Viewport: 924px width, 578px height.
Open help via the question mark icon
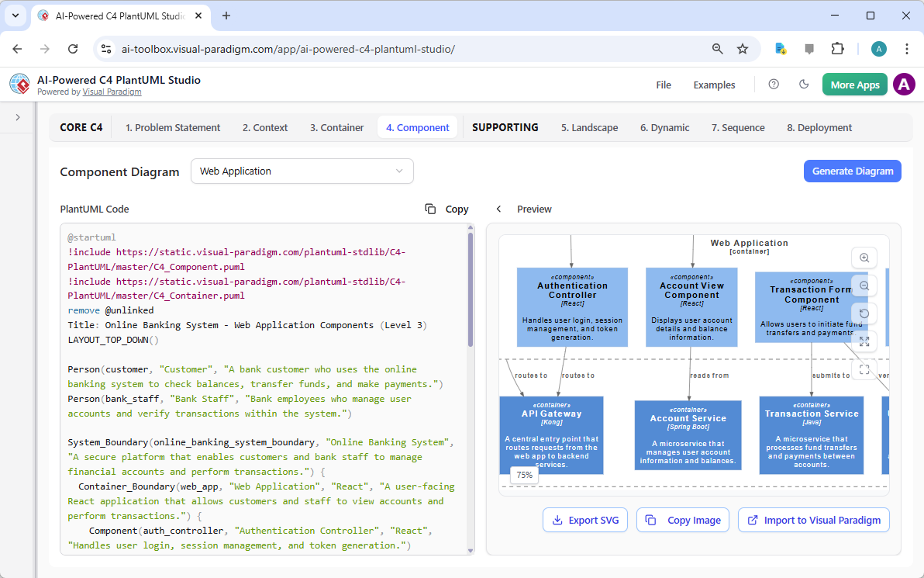[773, 85]
